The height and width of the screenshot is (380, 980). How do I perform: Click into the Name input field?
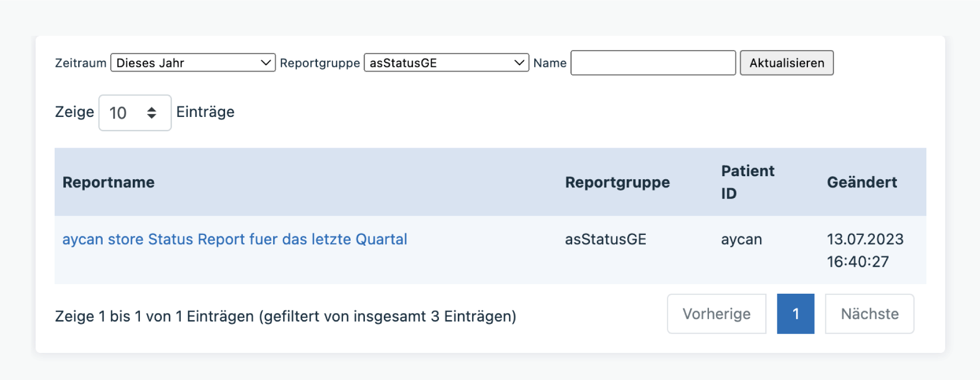pos(653,63)
